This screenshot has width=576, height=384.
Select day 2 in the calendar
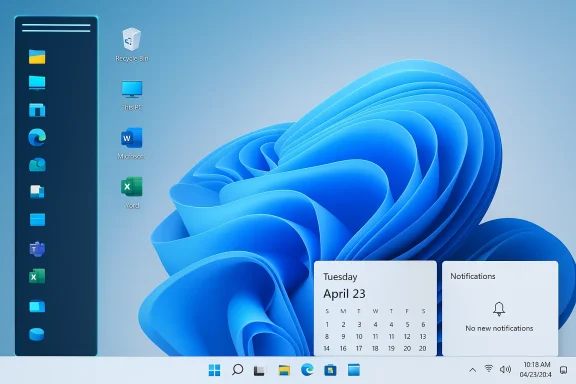point(343,325)
